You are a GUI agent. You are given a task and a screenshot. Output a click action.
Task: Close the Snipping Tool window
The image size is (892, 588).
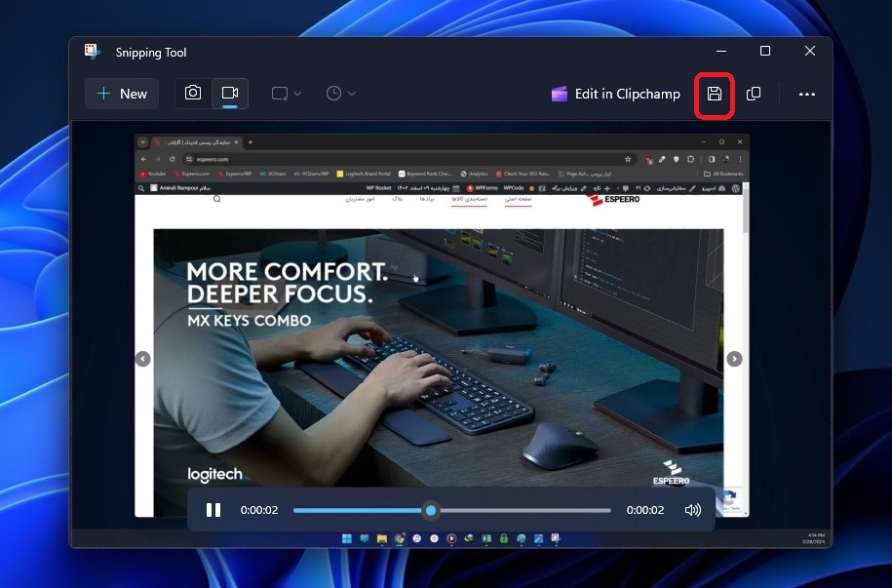pyautogui.click(x=810, y=52)
